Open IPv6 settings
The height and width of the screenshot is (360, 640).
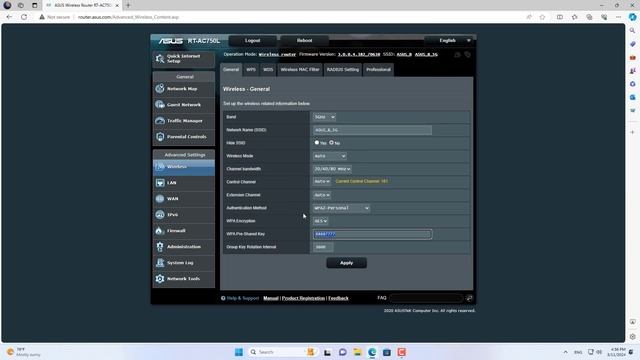point(184,215)
